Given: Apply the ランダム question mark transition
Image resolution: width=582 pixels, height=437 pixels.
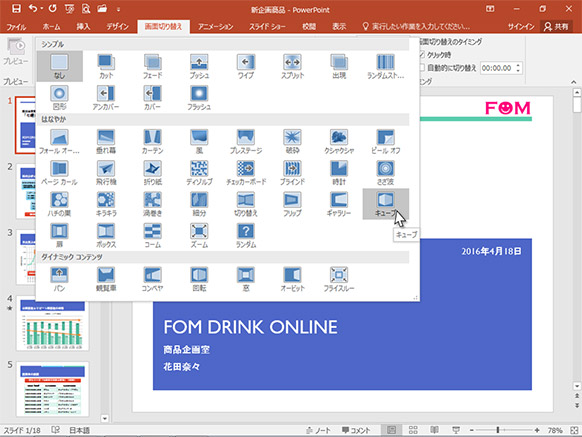Looking at the screenshot, I should (246, 235).
